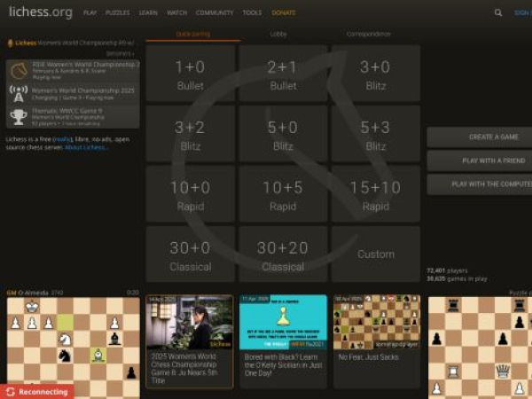The width and height of the screenshot is (532, 399).
Task: Open the No Fear Just Sacks post
Action: coord(377,341)
